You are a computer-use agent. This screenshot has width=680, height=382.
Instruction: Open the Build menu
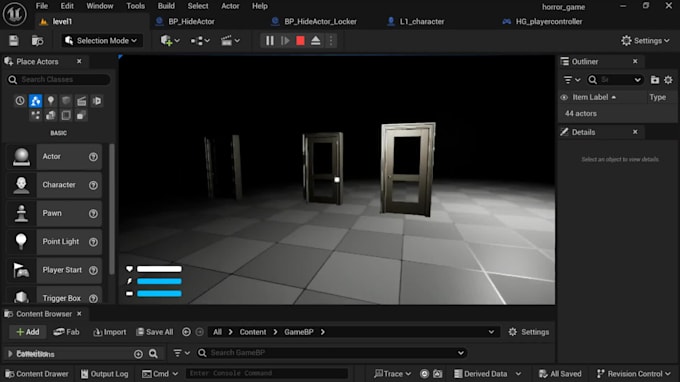pyautogui.click(x=166, y=6)
